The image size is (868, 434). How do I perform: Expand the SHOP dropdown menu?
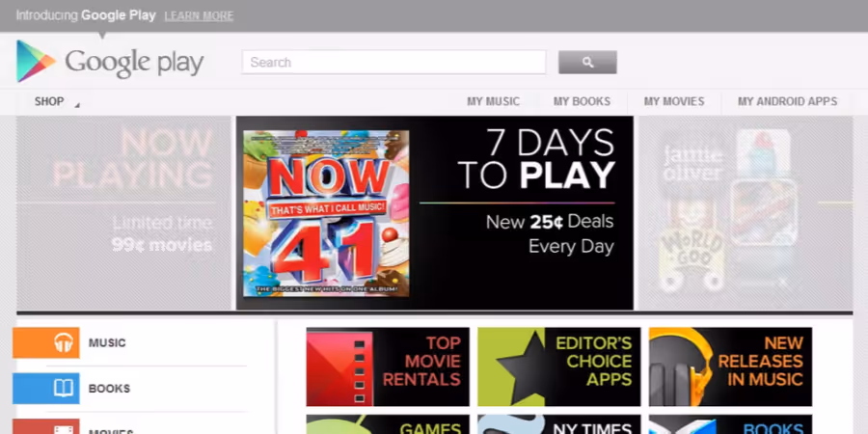(57, 102)
